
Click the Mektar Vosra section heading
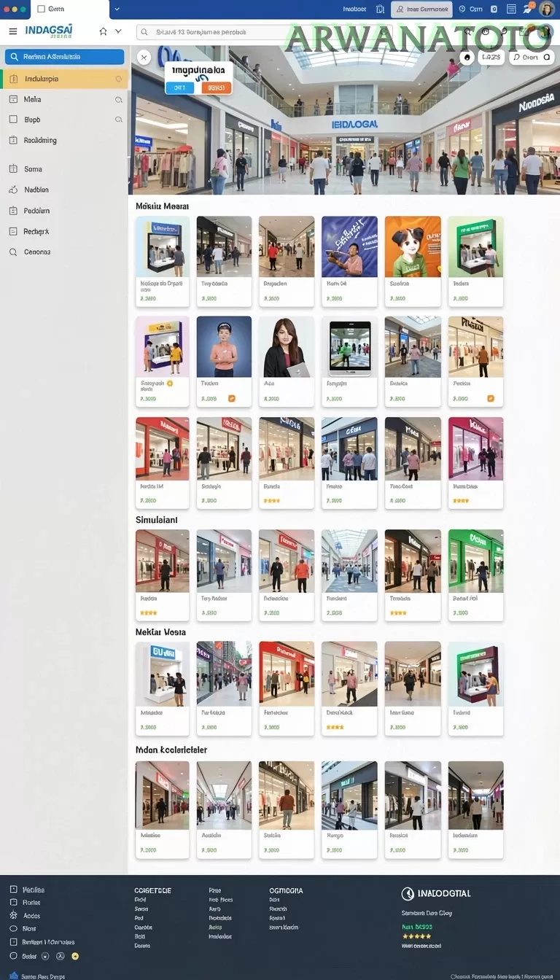click(x=160, y=632)
